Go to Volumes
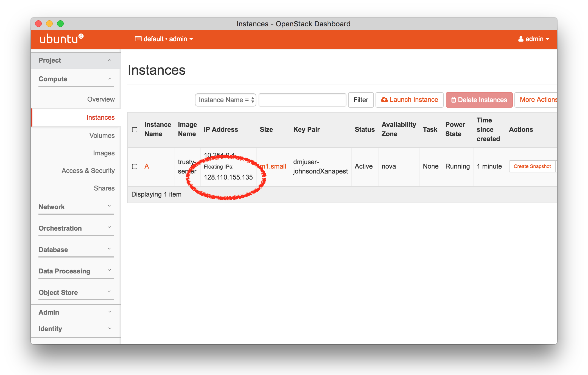Image resolution: width=588 pixels, height=375 pixels. pyautogui.click(x=102, y=136)
